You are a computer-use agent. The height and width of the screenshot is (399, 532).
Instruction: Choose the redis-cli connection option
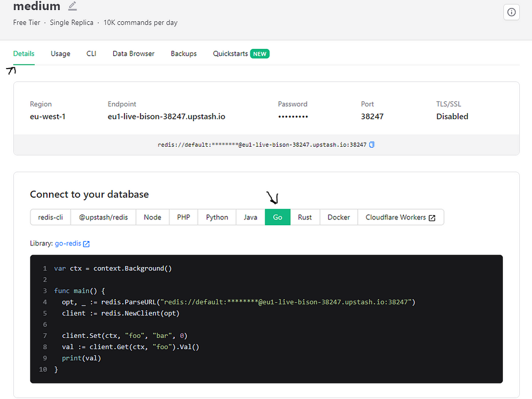pyautogui.click(x=50, y=217)
